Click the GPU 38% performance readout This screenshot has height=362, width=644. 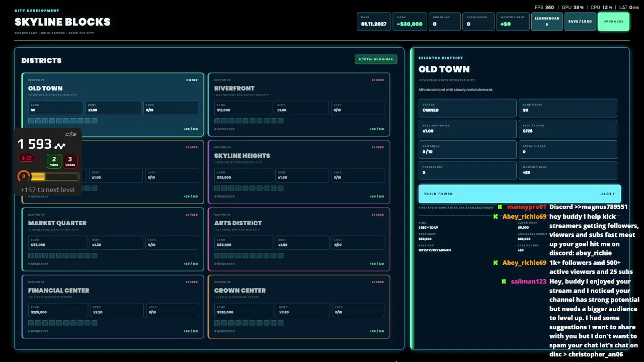tap(573, 8)
